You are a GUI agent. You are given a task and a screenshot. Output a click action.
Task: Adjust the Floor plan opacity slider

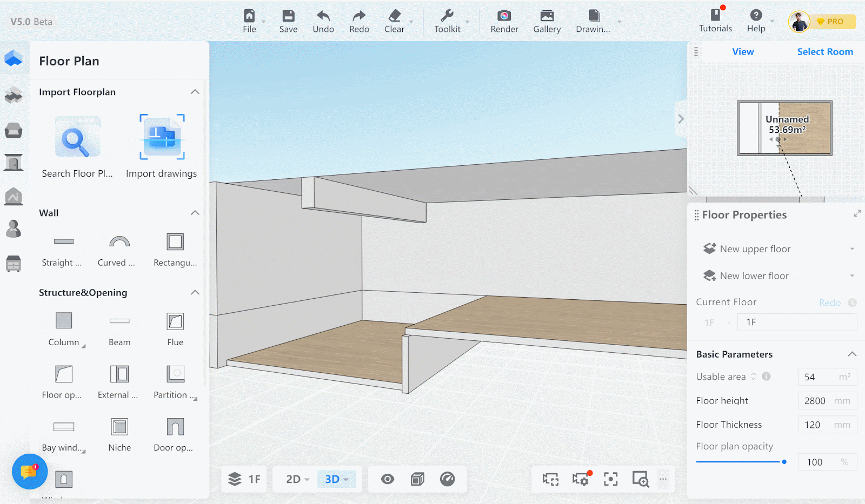(x=784, y=462)
